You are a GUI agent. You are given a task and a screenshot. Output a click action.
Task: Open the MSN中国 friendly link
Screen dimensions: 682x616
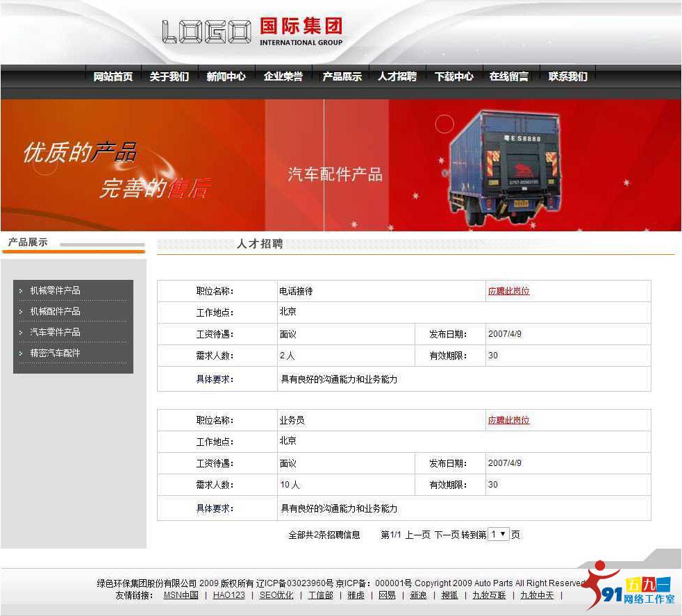click(x=180, y=595)
